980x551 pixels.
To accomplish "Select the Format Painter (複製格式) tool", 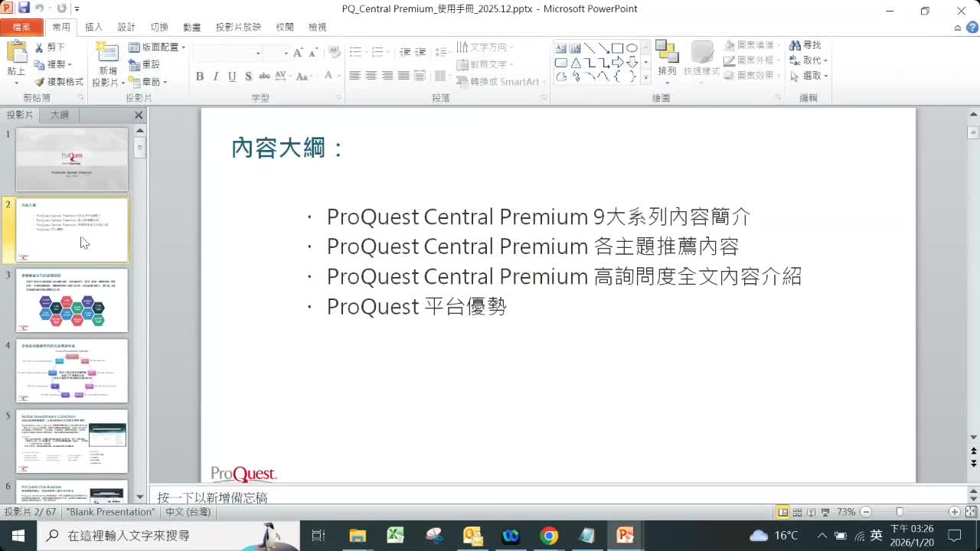I will [60, 82].
